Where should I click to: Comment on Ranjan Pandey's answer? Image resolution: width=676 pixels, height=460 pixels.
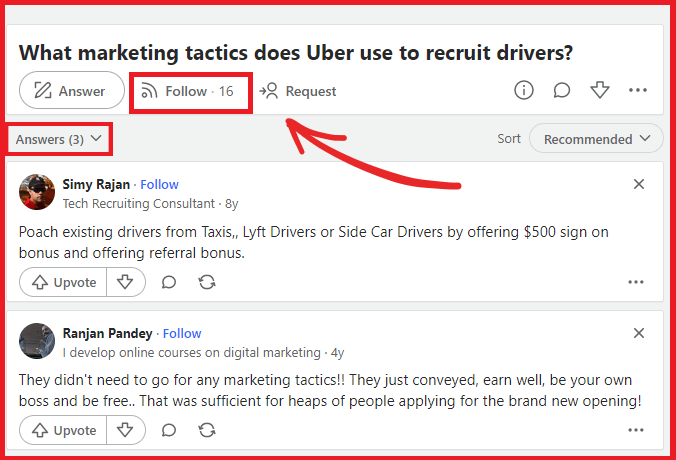pos(169,430)
